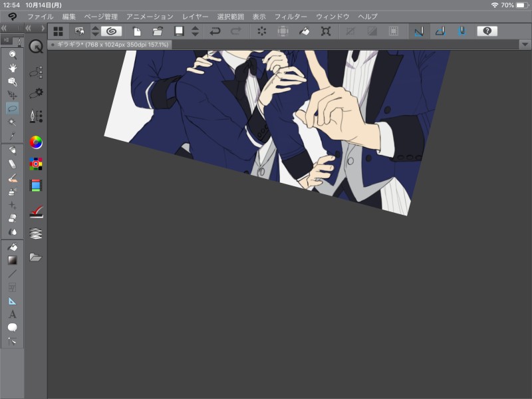Image resolution: width=532 pixels, height=399 pixels.
Task: Select the Eraser tool
Action: pos(12,219)
